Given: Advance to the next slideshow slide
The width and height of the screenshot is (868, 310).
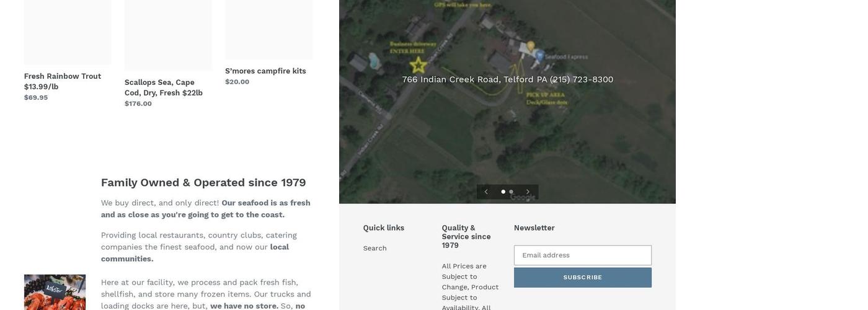Looking at the screenshot, I should point(528,192).
